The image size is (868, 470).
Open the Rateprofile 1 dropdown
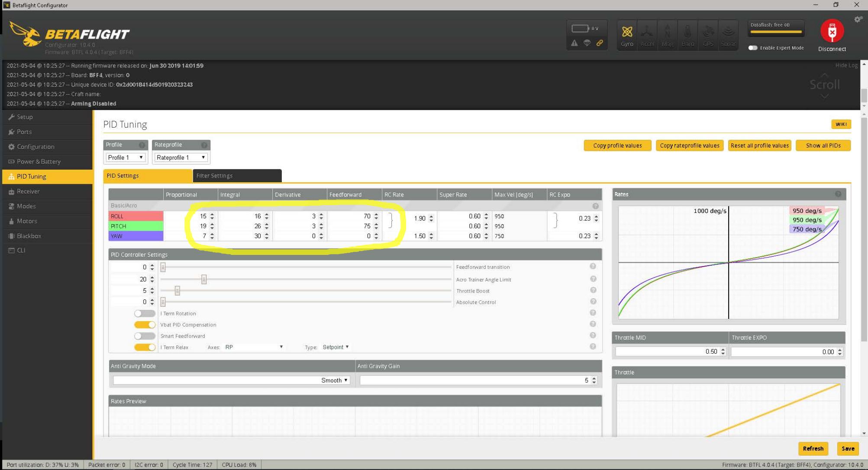[x=181, y=158]
